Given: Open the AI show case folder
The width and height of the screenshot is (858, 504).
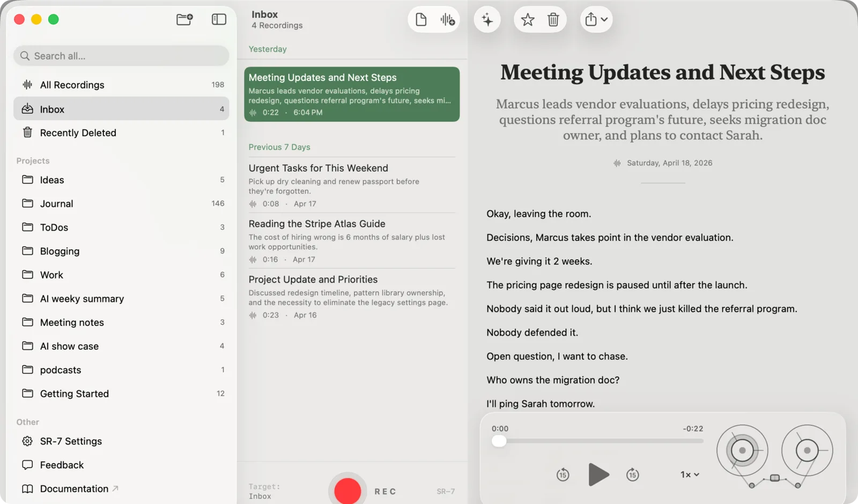Looking at the screenshot, I should tap(121, 346).
